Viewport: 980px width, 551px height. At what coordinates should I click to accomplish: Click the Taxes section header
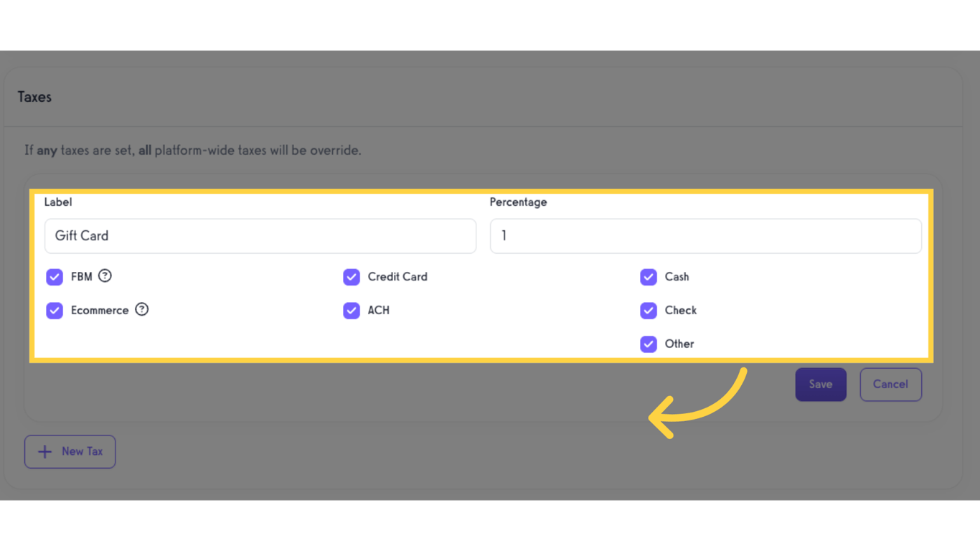point(34,96)
